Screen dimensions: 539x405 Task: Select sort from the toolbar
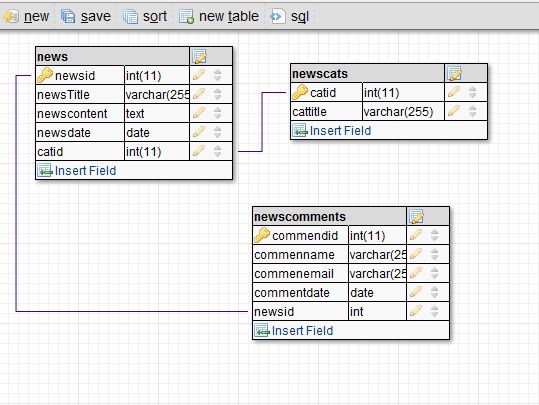click(x=145, y=16)
